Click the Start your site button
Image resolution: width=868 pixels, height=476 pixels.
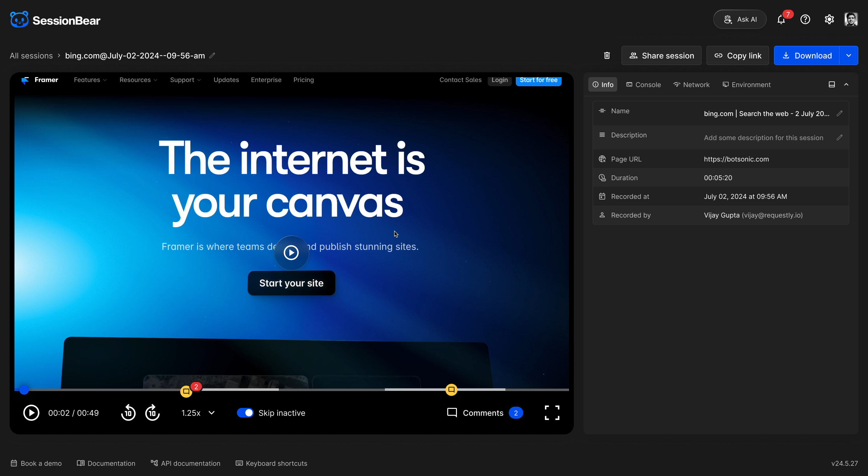click(291, 283)
